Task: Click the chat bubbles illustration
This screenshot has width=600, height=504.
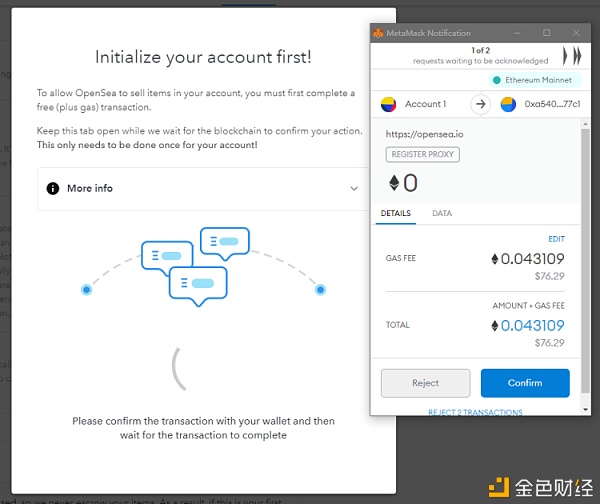Action: point(196,266)
